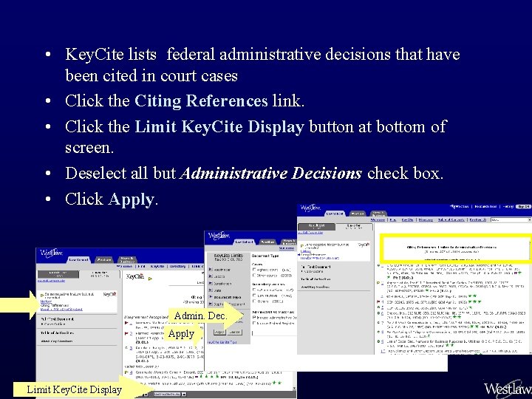Check Include Administrative Decisions checkbox
The width and height of the screenshot is (532, 399).
point(253,317)
